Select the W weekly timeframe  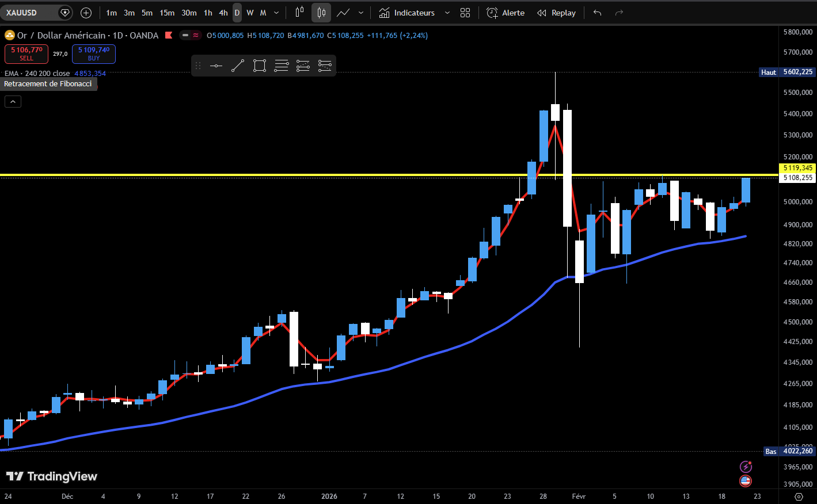click(x=250, y=13)
